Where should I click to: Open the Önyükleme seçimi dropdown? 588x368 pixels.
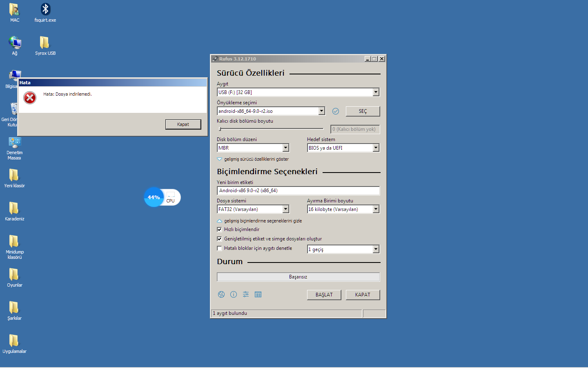click(321, 111)
